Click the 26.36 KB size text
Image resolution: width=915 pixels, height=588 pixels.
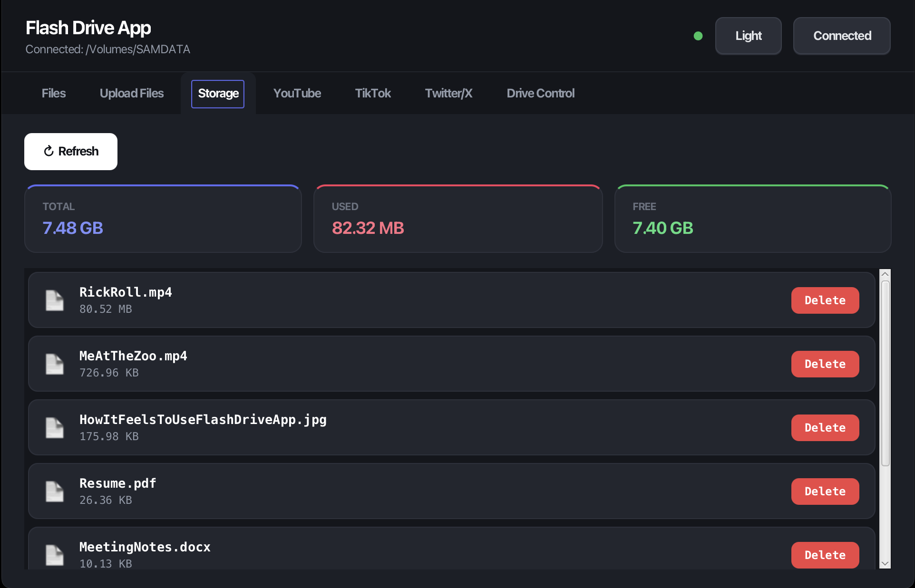click(106, 500)
